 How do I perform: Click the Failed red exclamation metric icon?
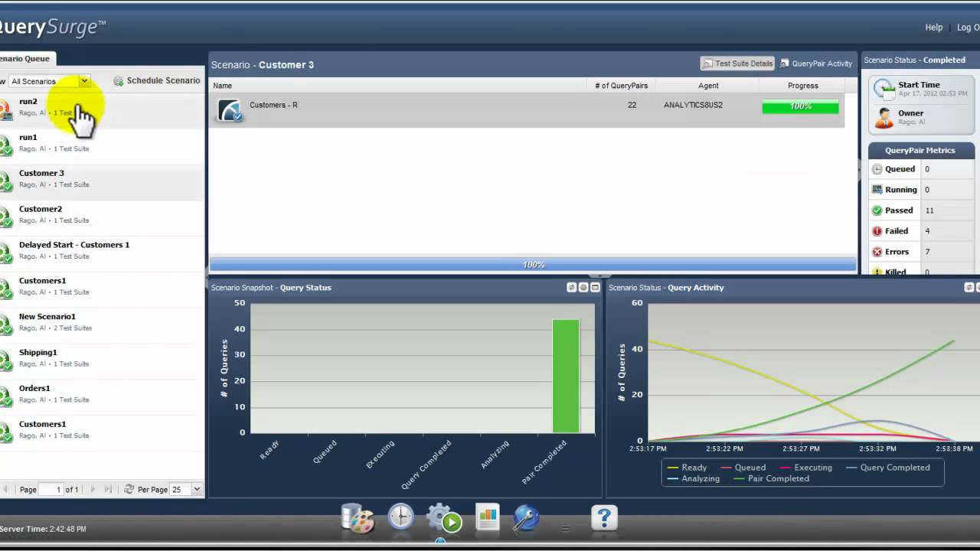pos(877,231)
